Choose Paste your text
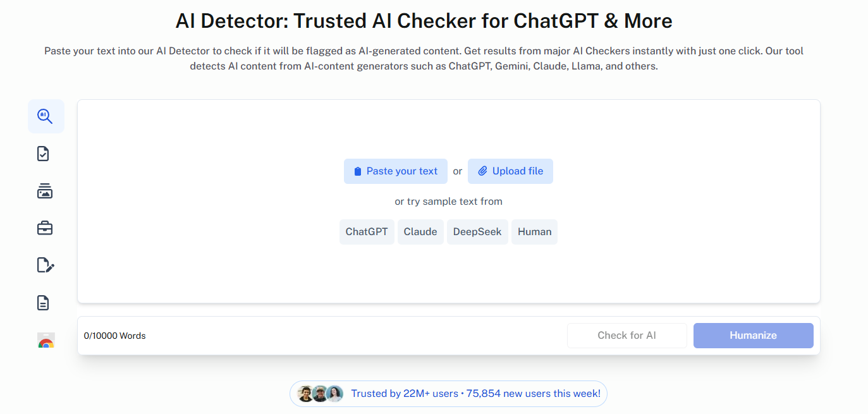The width and height of the screenshot is (868, 414). [x=395, y=171]
